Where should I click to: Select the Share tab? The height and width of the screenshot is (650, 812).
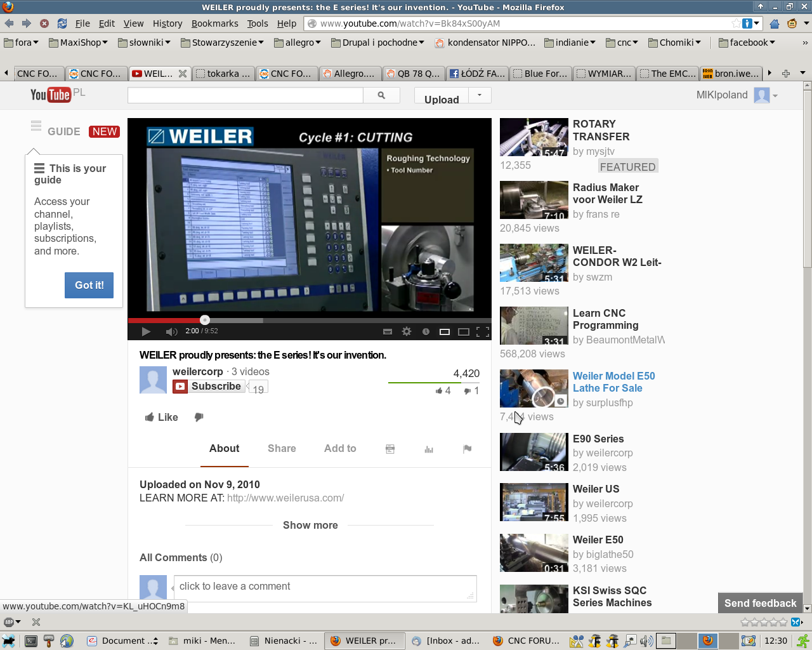[x=282, y=448]
